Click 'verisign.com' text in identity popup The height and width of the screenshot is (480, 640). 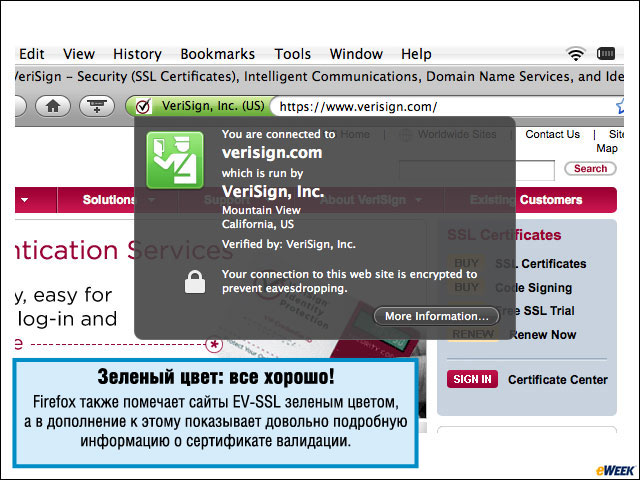pos(272,153)
